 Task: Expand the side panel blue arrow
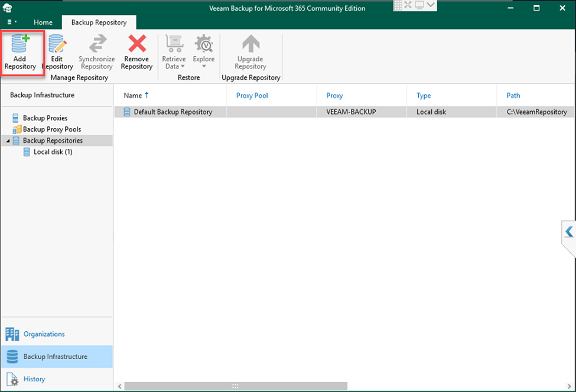tap(569, 231)
